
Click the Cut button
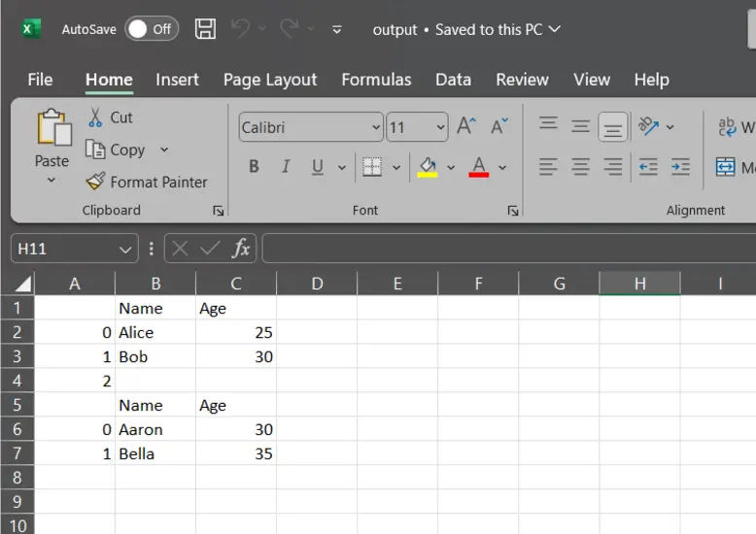pyautogui.click(x=110, y=117)
